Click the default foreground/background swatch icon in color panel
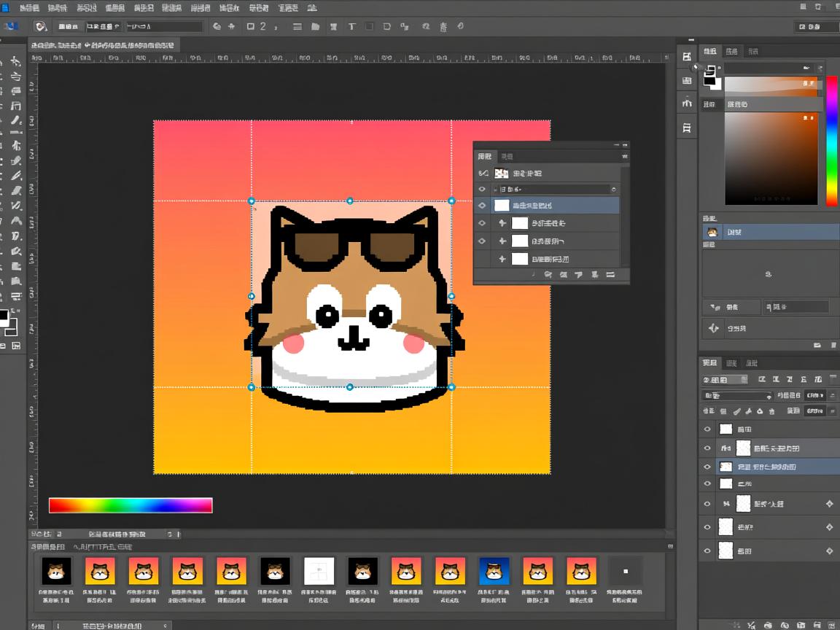This screenshot has height=630, width=840. [711, 70]
